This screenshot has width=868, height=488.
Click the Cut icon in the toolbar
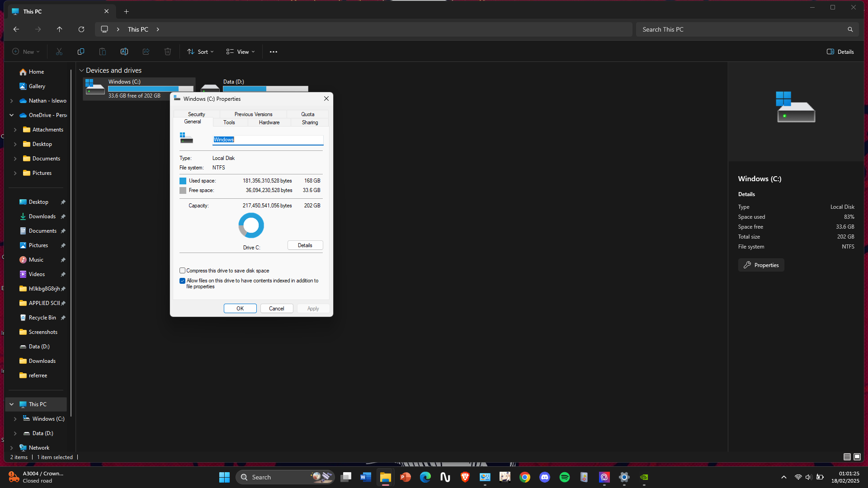(59, 52)
